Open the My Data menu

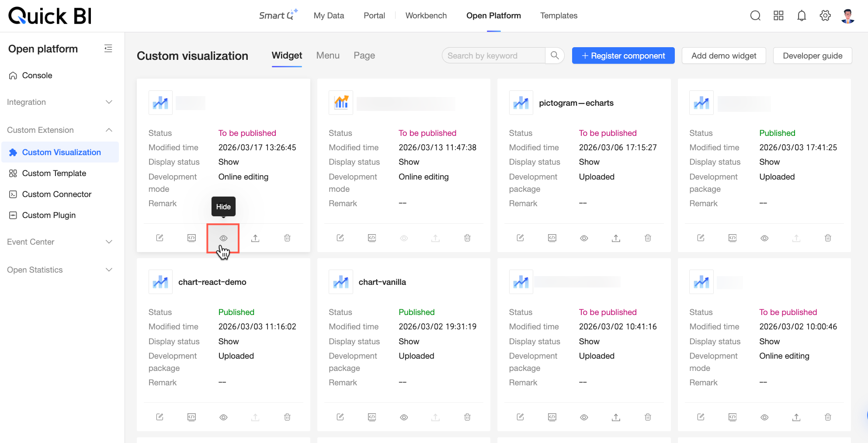point(329,16)
